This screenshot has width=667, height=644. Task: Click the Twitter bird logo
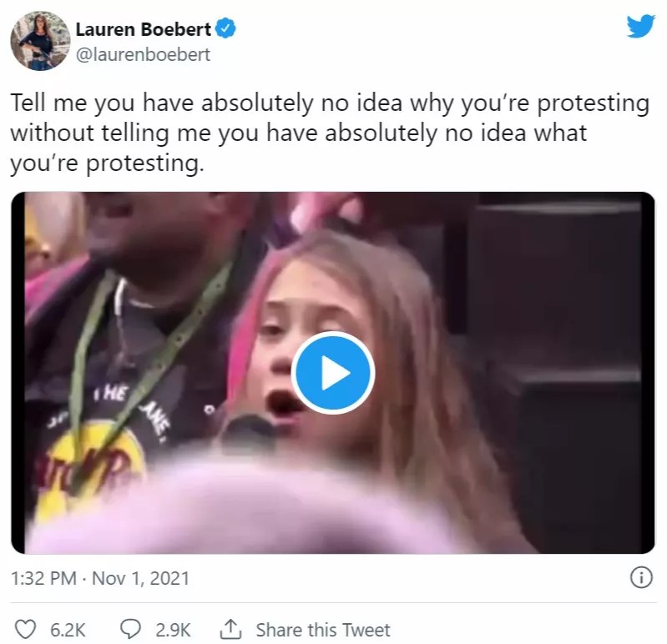tap(640, 25)
